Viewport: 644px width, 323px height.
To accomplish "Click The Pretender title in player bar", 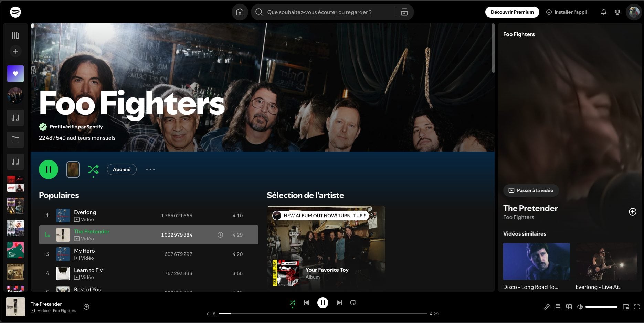I will (46, 304).
